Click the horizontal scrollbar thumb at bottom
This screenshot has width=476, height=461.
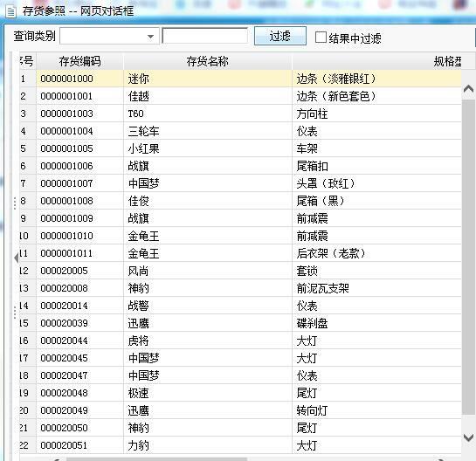pyautogui.click(x=156, y=459)
